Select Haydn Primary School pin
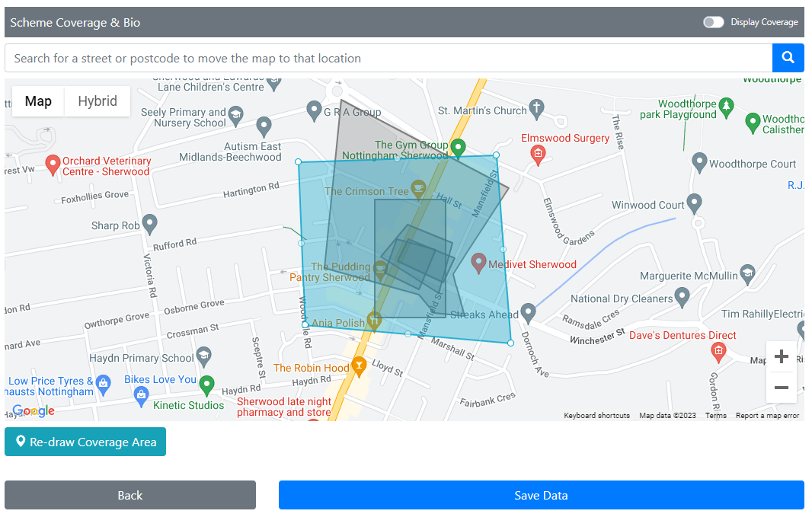The width and height of the screenshot is (812, 514). 204,356
